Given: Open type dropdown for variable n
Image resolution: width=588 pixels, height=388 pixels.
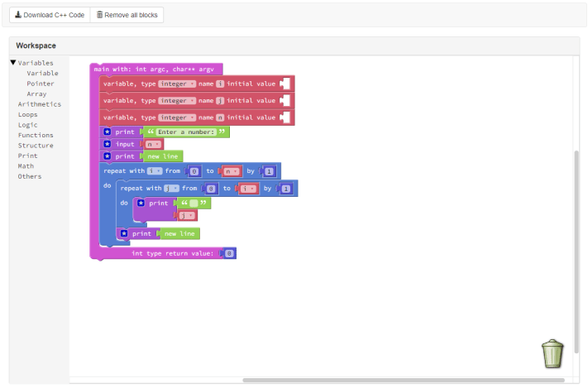Looking at the screenshot, I should pos(176,117).
